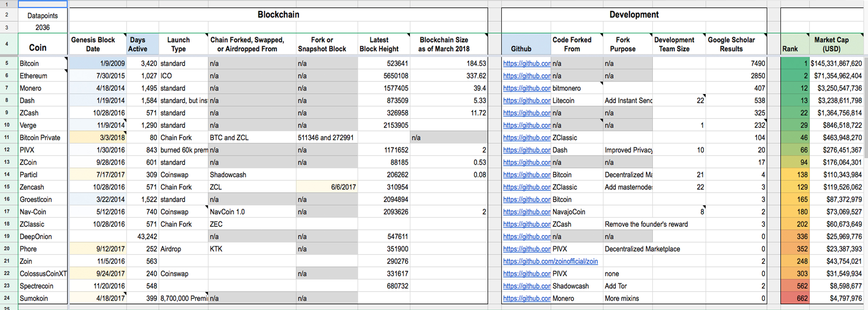
Task: Select the DeepOnion coin cell
Action: pyautogui.click(x=43, y=237)
